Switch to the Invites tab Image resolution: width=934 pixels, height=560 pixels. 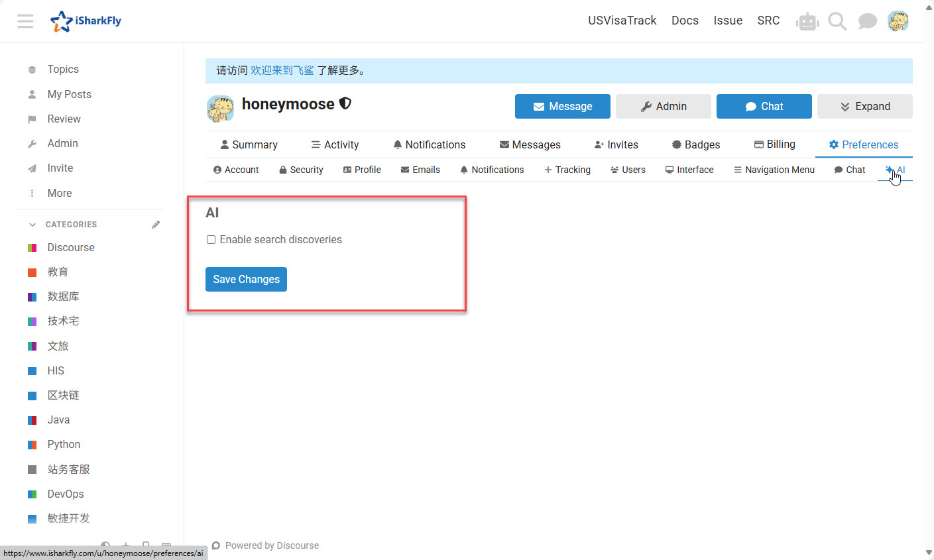click(x=616, y=144)
